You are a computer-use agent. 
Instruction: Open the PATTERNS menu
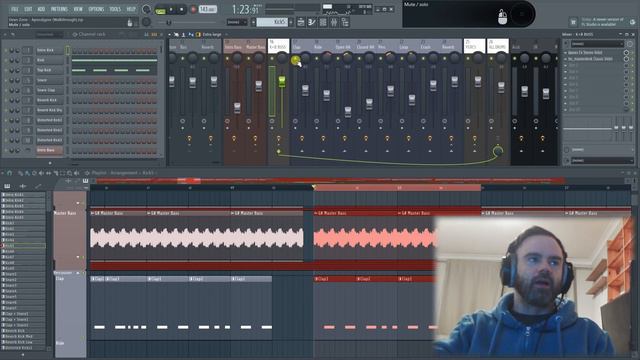tap(59, 9)
